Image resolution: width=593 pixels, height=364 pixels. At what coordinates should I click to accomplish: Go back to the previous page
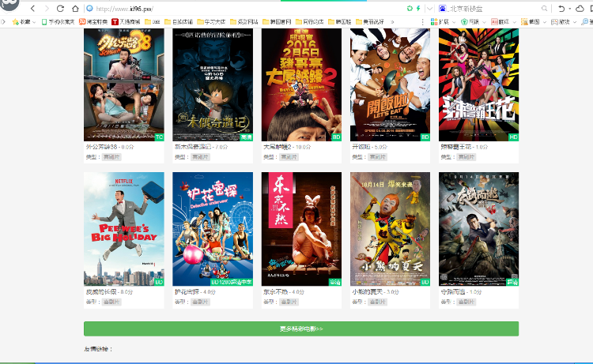(33, 9)
